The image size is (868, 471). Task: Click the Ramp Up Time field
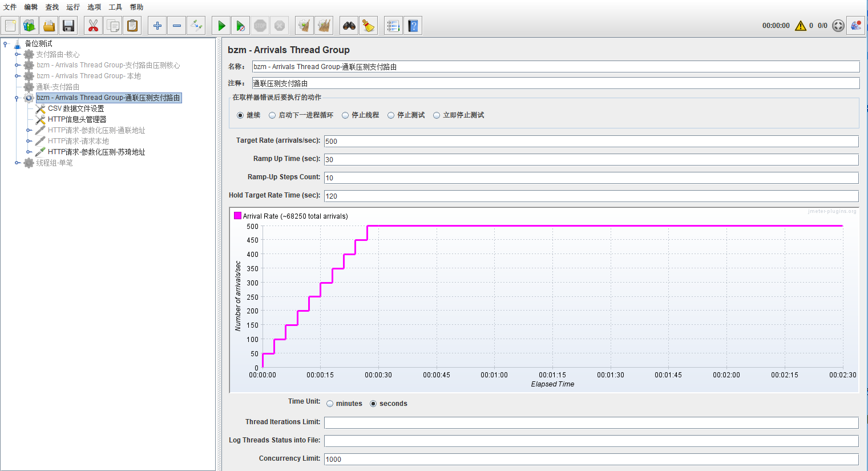(x=591, y=159)
